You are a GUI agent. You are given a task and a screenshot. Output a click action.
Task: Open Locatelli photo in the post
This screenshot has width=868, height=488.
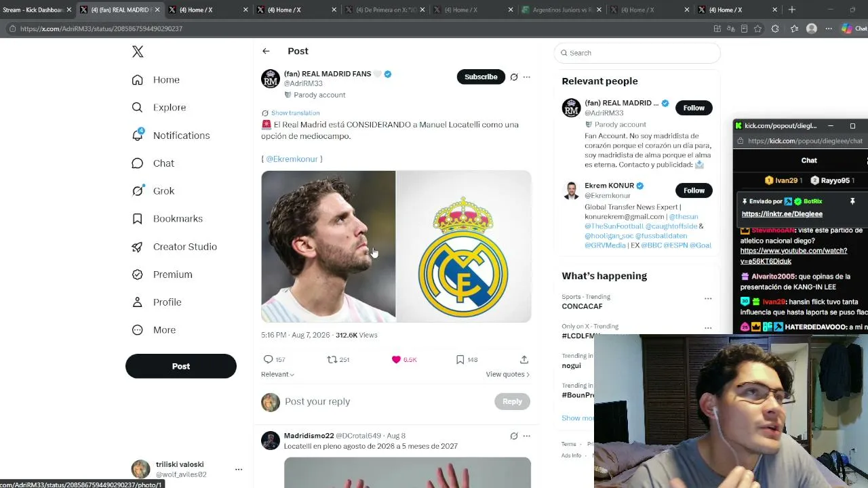click(328, 247)
